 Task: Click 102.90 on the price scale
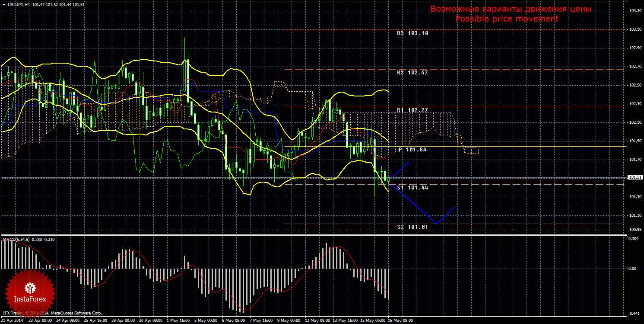[635, 48]
